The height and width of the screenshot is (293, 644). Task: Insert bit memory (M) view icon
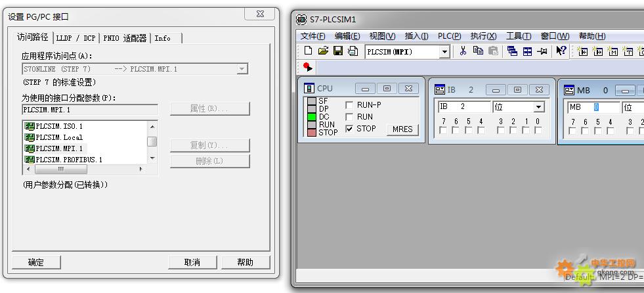point(612,51)
